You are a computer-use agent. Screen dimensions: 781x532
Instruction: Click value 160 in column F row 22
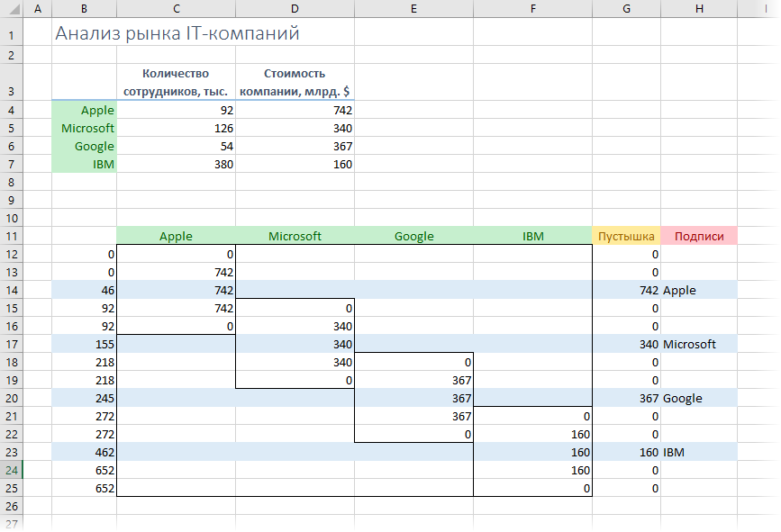533,434
